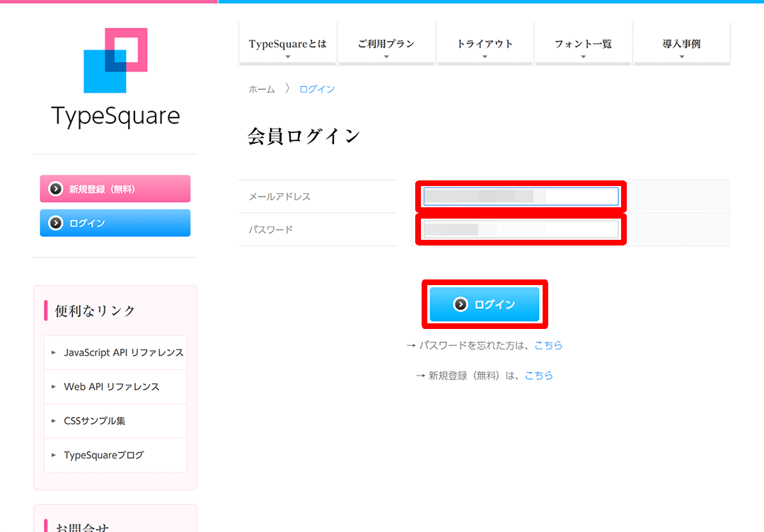Viewport: 764px width, 532px height.
Task: Click arrow icon on main ログイン submit button
Action: click(461, 304)
